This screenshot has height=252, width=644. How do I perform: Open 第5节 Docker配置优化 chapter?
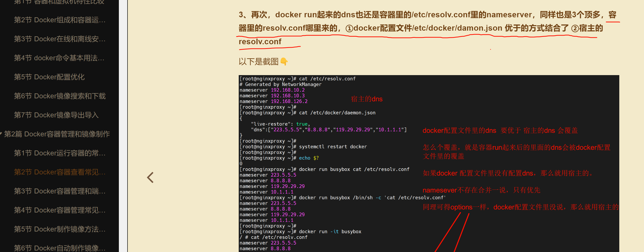click(49, 77)
